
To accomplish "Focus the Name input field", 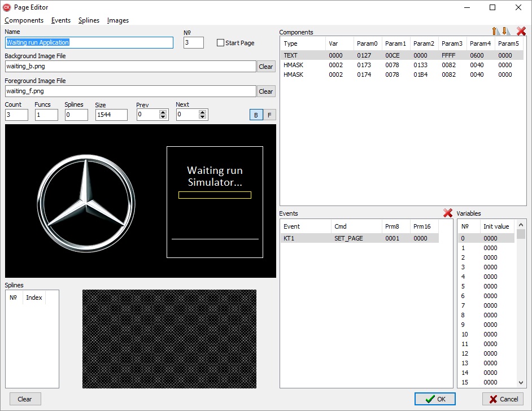I will (x=89, y=42).
